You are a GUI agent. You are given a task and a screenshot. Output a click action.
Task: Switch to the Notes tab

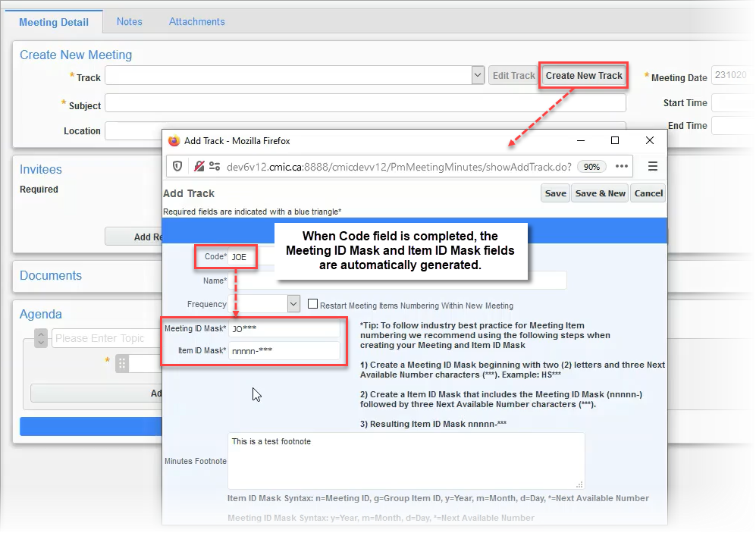coord(129,22)
